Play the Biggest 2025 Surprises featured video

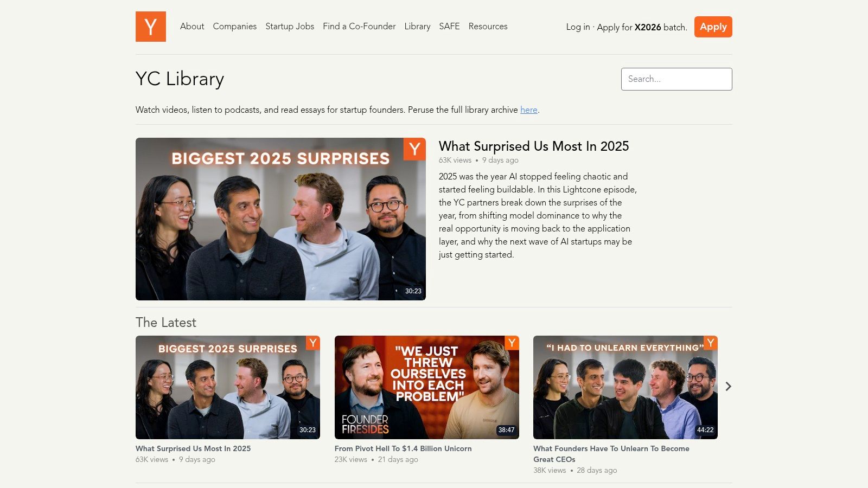[x=280, y=219]
